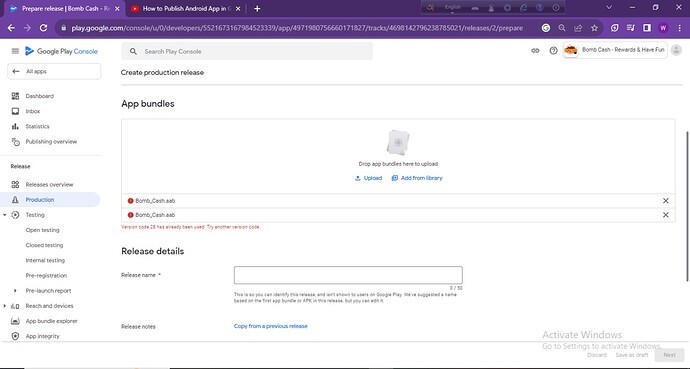
Task: Click the Reach and devices icon
Action: coord(15,306)
